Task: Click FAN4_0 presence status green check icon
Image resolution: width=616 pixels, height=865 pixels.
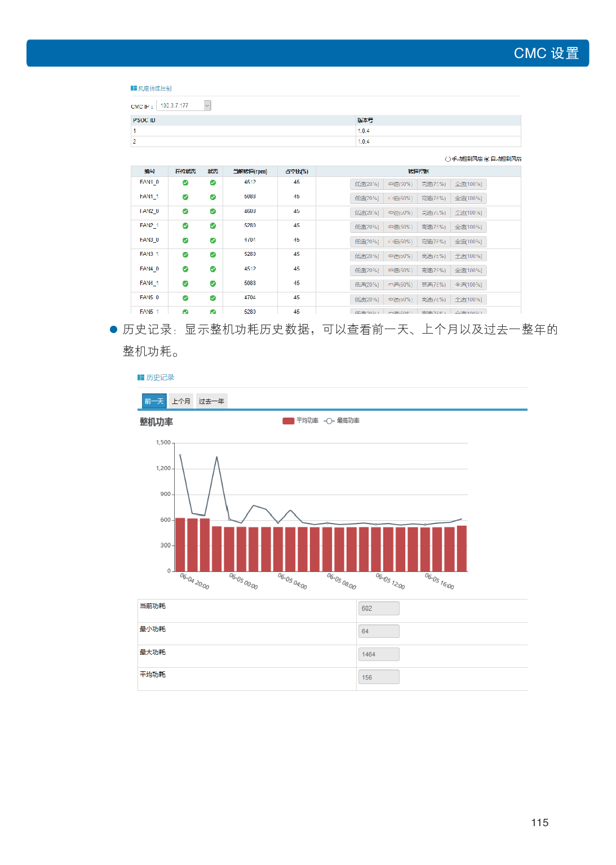Action: [x=185, y=269]
